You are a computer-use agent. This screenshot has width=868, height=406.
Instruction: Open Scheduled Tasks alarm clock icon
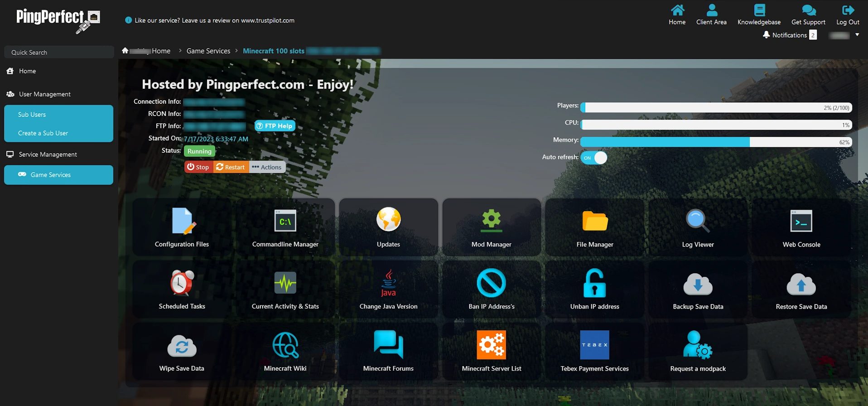[182, 283]
